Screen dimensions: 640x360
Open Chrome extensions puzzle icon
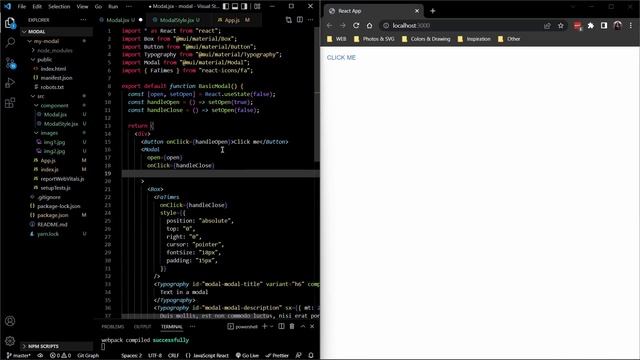coord(591,26)
